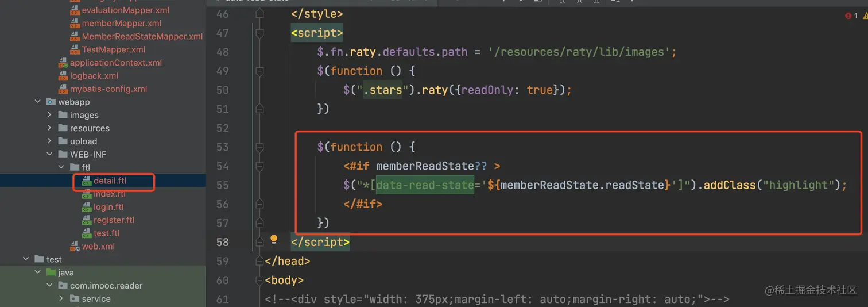The image size is (868, 307).
Task: Click the MemberReadStateMapper.xml file icon
Action: coord(75,36)
